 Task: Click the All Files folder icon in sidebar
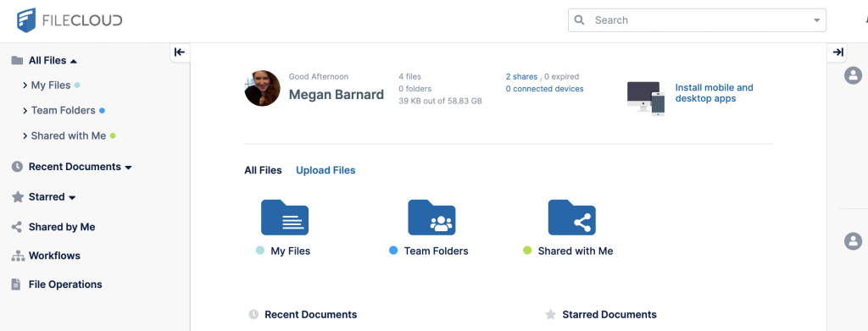(17, 60)
